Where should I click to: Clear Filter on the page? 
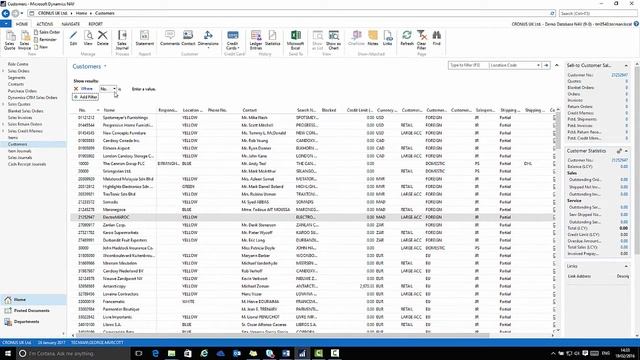click(x=422, y=40)
